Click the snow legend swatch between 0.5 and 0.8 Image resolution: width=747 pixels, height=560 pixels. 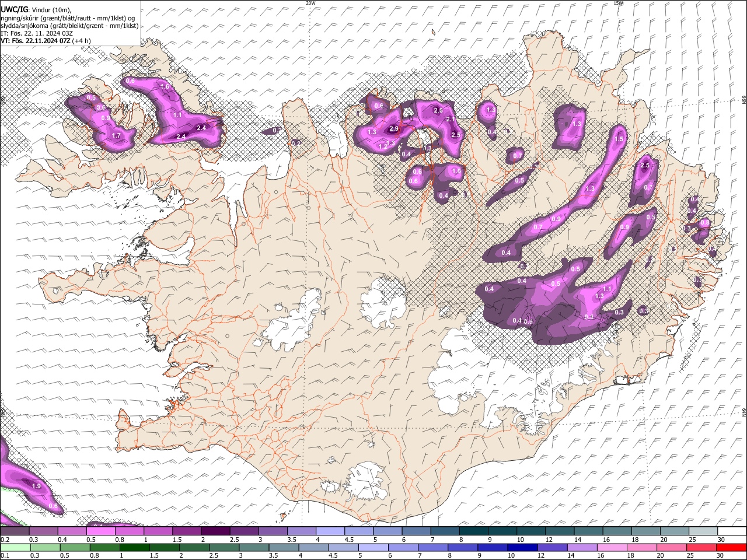click(x=101, y=531)
